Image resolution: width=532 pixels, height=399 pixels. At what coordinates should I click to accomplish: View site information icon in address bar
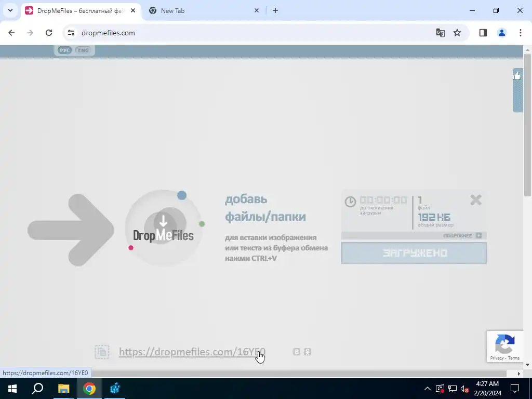[x=71, y=33]
